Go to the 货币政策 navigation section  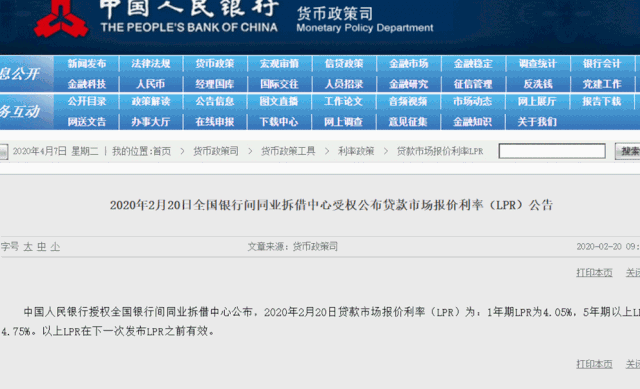pyautogui.click(x=215, y=64)
